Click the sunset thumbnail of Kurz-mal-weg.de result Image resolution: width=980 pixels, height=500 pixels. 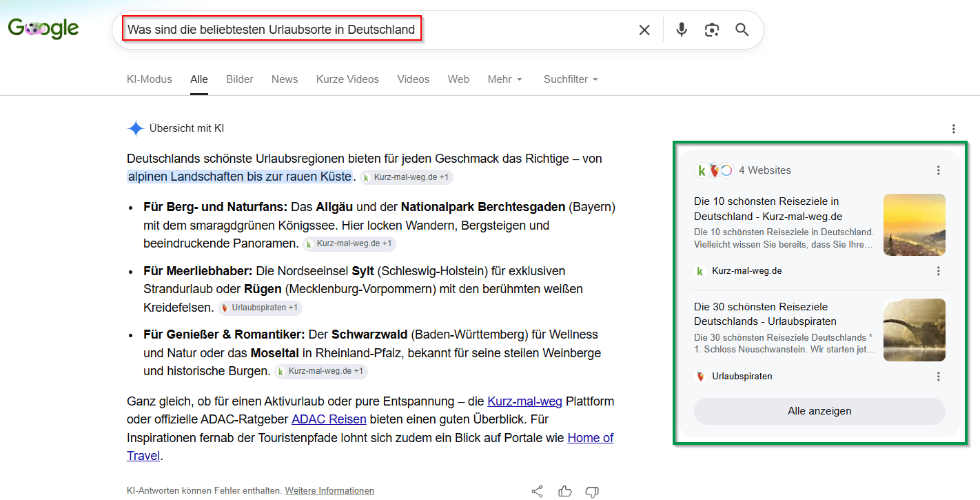pyautogui.click(x=915, y=225)
